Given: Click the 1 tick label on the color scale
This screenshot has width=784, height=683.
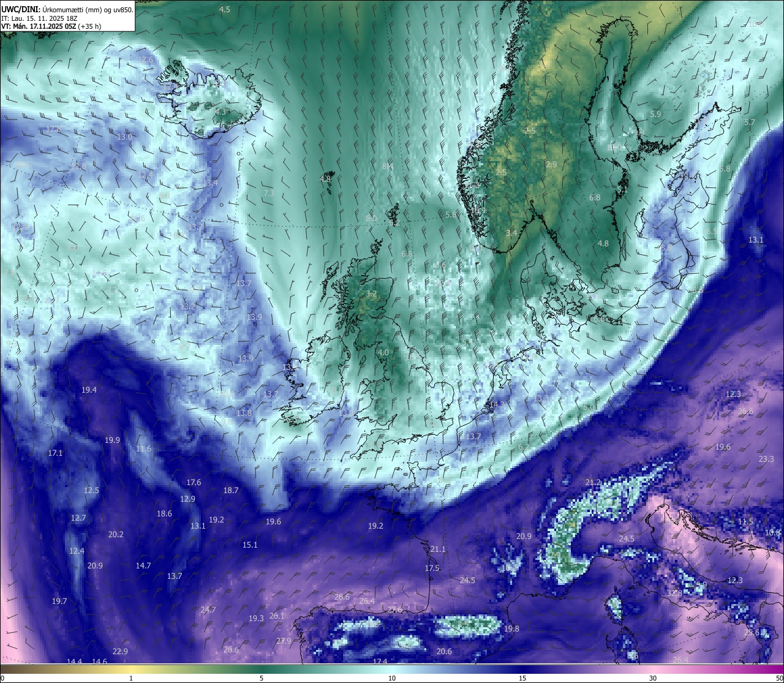Looking at the screenshot, I should pyautogui.click(x=131, y=678).
